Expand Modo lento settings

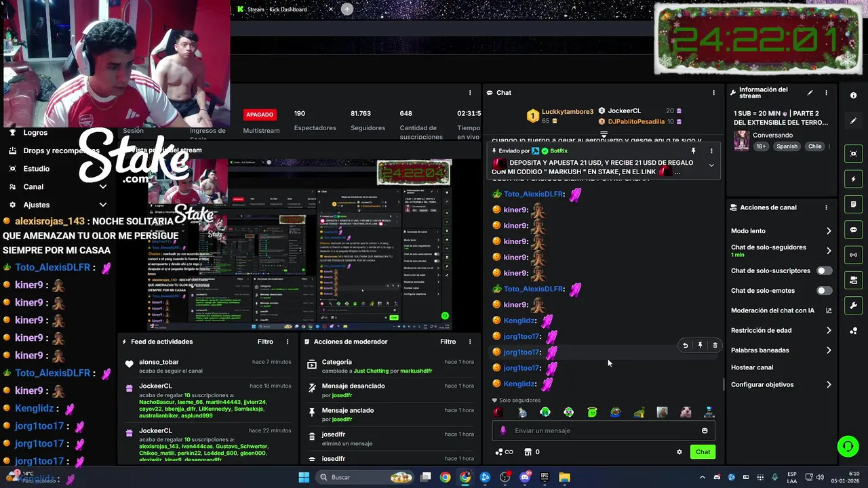829,231
